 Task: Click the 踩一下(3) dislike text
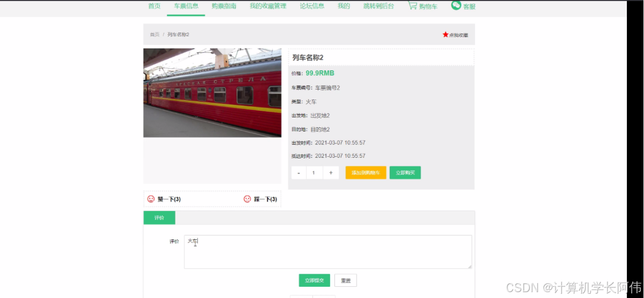coord(265,199)
